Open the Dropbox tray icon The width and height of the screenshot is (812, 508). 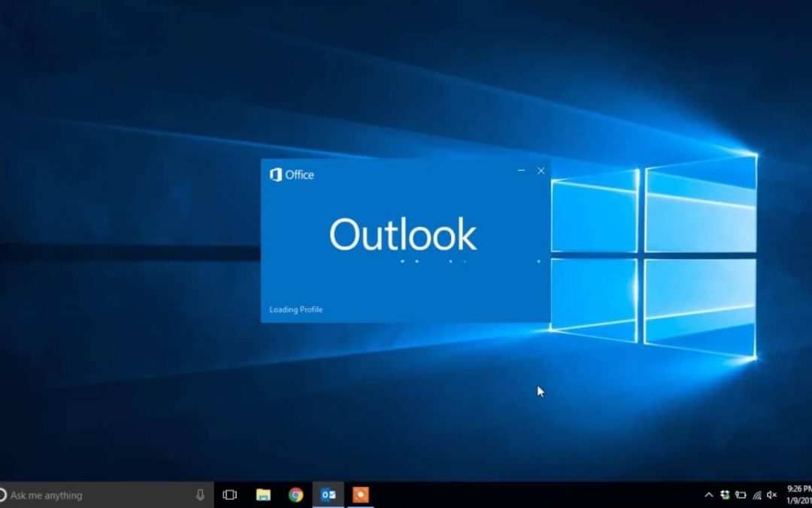pos(725,495)
